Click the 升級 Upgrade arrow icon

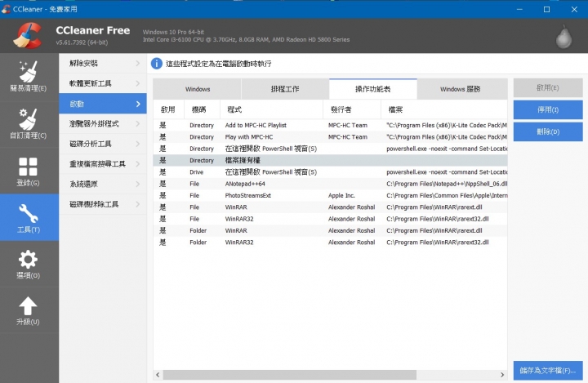28,305
